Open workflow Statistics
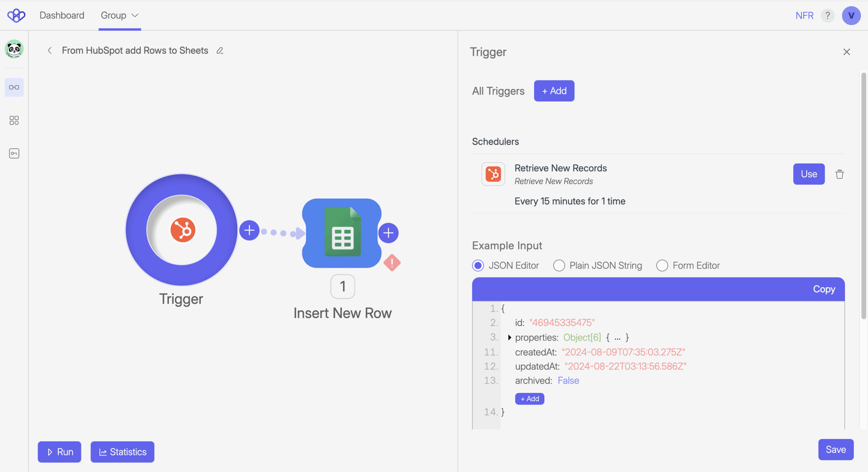The height and width of the screenshot is (472, 868). click(122, 452)
